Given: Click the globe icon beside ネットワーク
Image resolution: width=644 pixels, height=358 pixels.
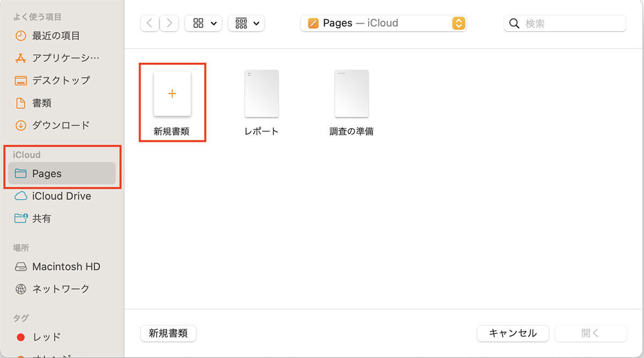Looking at the screenshot, I should pos(21,289).
